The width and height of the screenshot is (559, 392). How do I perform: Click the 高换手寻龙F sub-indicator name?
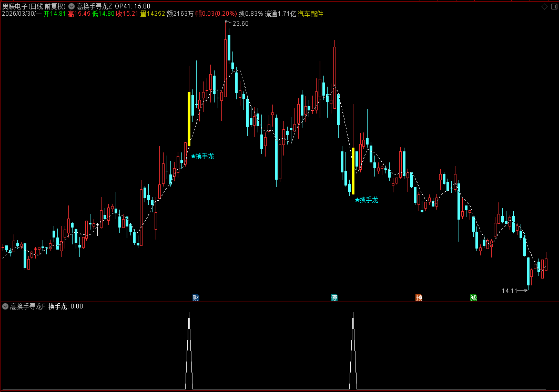pos(28,306)
